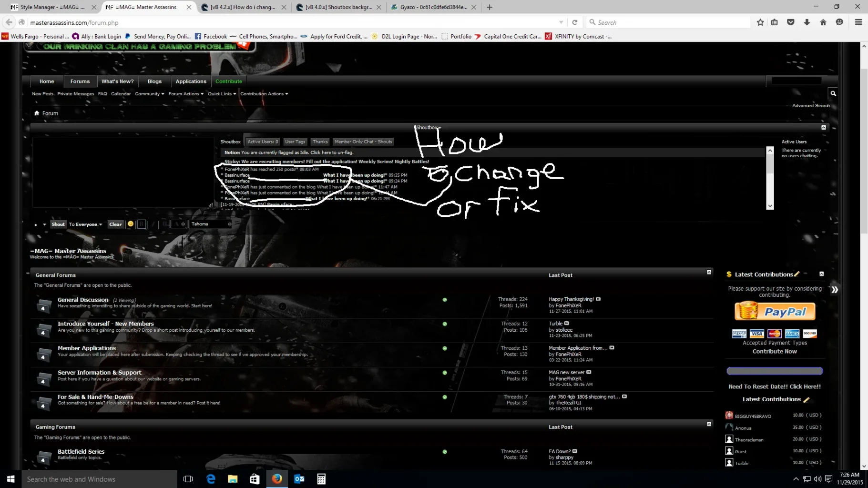Viewport: 868px width, 488px height.
Task: Open the shoutbox smiley picker
Action: point(131,224)
